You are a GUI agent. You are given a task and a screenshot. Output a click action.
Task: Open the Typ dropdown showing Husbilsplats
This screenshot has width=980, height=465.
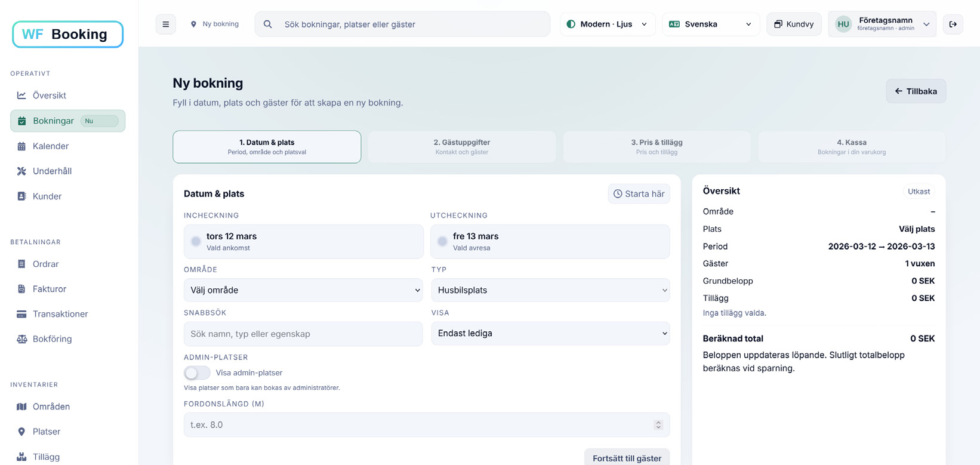tap(550, 290)
